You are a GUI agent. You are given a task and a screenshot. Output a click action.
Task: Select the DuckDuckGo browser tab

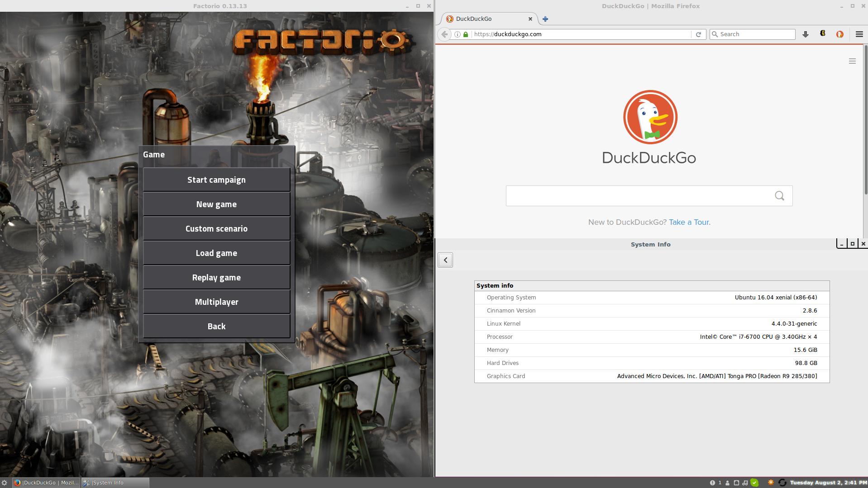point(490,19)
